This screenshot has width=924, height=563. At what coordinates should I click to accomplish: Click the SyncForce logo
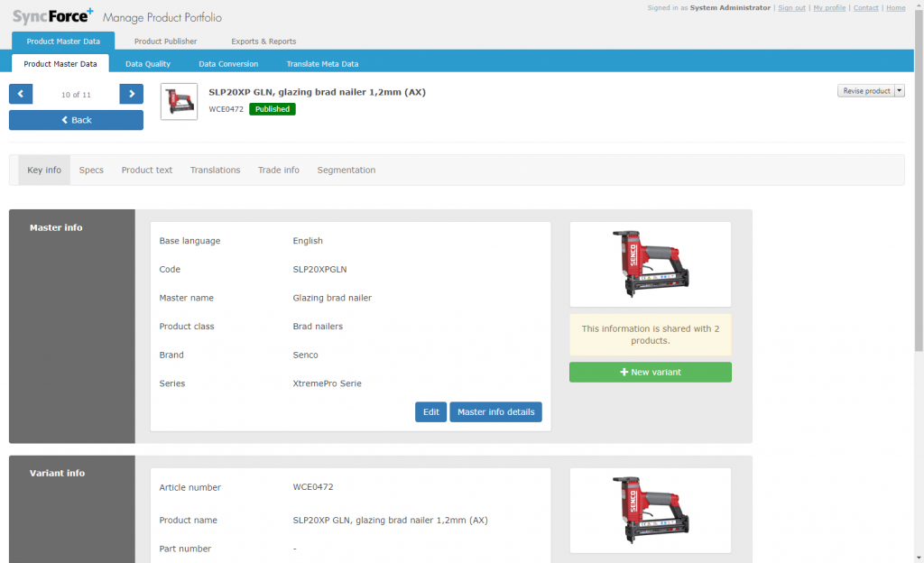[x=52, y=16]
